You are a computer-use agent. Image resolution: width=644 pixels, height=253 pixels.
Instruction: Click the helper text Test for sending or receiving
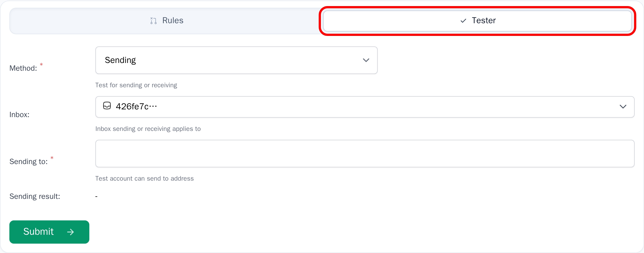(x=136, y=85)
